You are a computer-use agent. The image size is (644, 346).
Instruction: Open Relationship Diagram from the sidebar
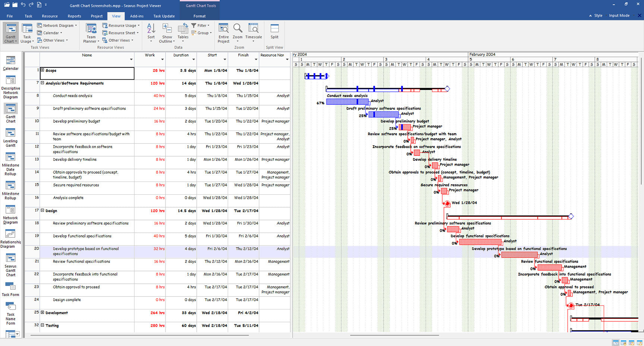coord(10,239)
